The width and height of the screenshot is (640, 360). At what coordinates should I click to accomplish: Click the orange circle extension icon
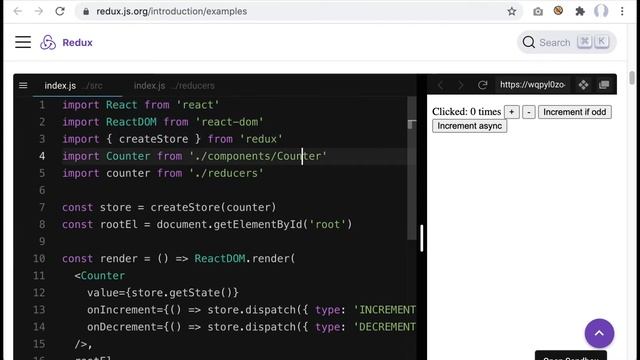click(x=558, y=11)
